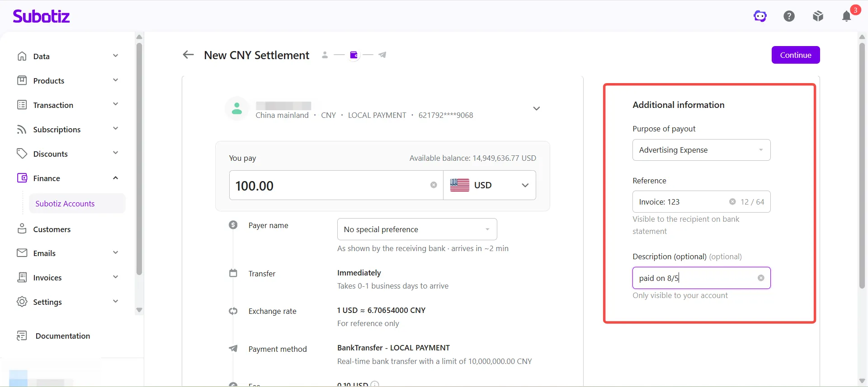Open the Purpose of payout dropdown

[x=701, y=150]
